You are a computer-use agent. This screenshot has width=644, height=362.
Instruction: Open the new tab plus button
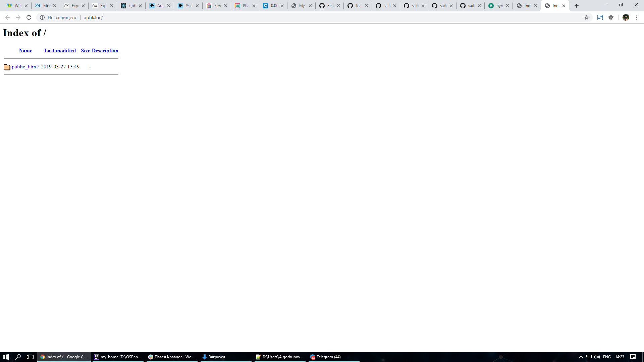(577, 6)
